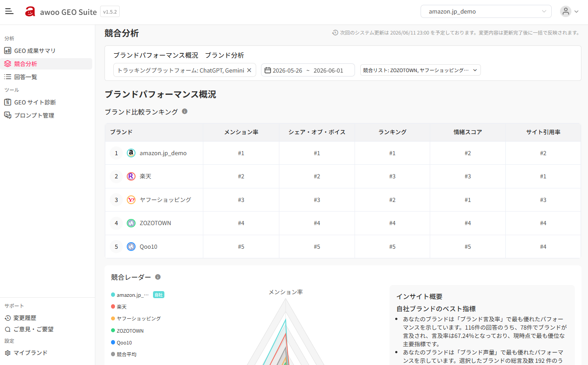Click the マイブランド gear icon

point(7,353)
